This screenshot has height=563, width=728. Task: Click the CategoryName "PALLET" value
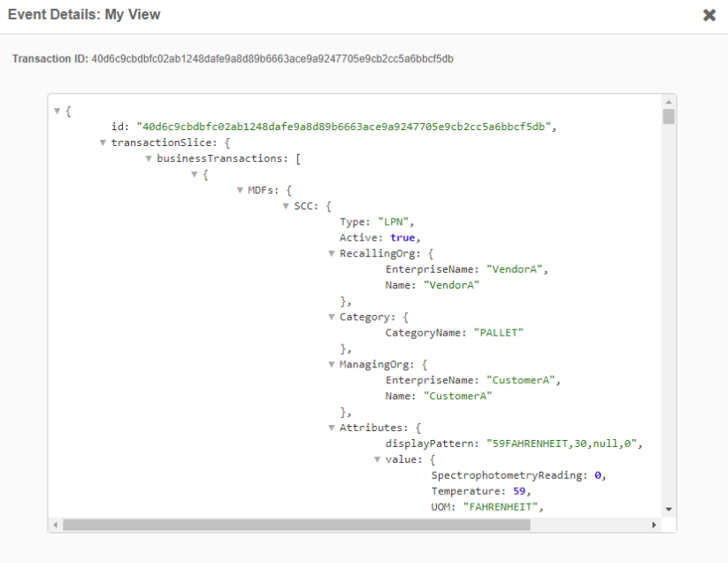pyautogui.click(x=498, y=333)
